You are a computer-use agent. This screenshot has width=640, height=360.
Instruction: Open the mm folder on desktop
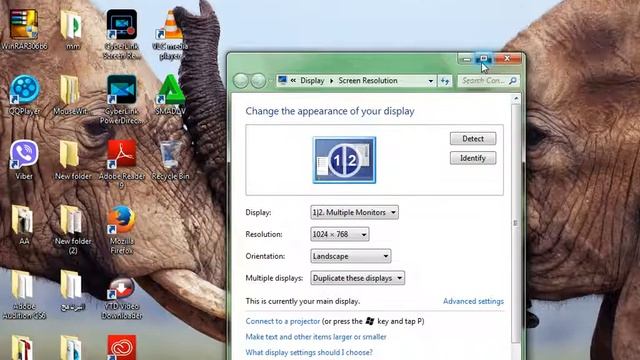[72, 29]
